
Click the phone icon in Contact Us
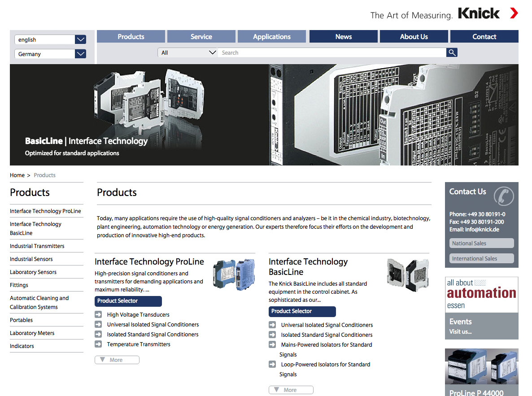tap(503, 196)
